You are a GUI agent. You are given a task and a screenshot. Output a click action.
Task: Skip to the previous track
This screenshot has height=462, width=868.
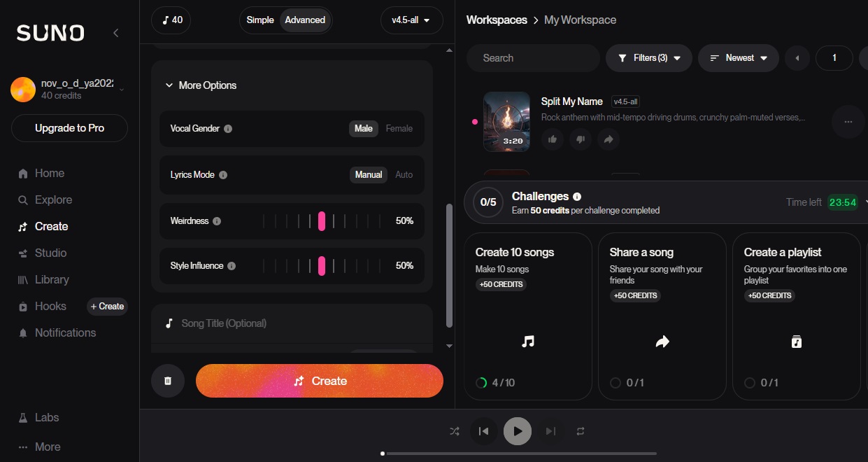(483, 431)
